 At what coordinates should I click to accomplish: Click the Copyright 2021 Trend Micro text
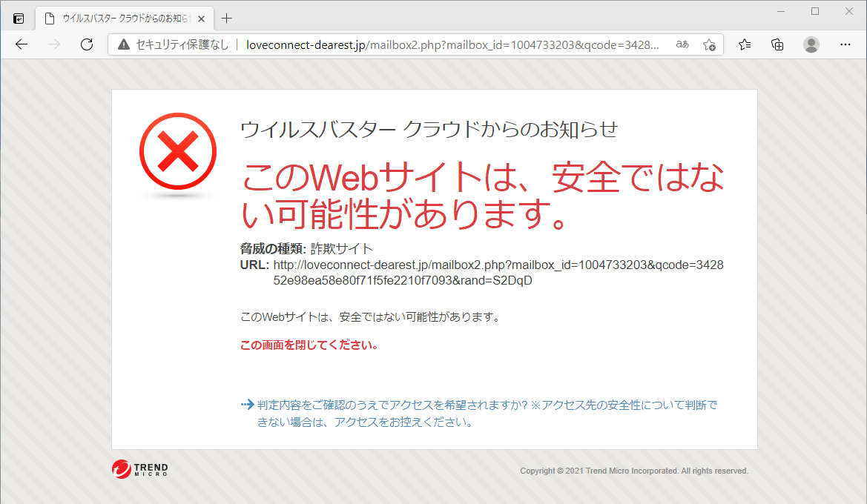pos(633,471)
